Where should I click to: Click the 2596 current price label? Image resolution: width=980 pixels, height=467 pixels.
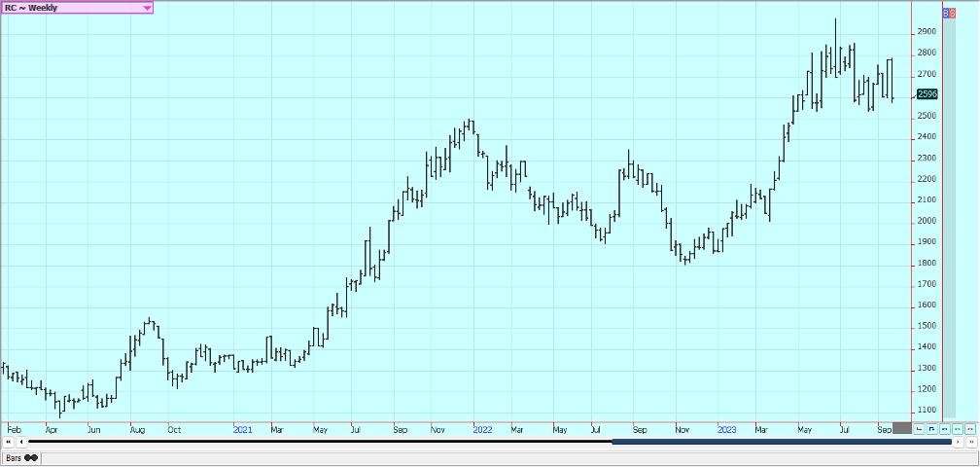pyautogui.click(x=928, y=93)
